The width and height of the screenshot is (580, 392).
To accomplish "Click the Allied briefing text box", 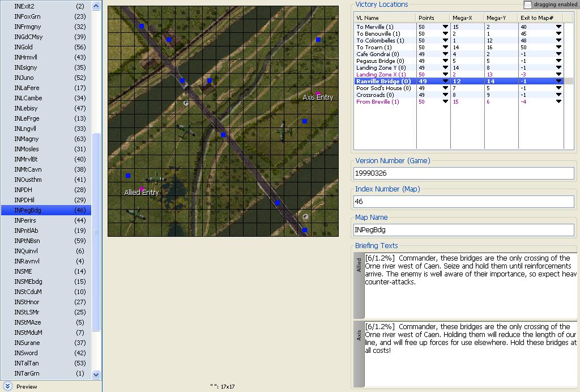I will (x=471, y=285).
